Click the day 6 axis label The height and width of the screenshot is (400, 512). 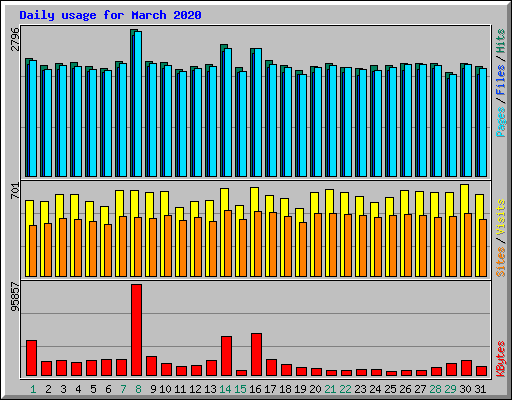coord(108,389)
